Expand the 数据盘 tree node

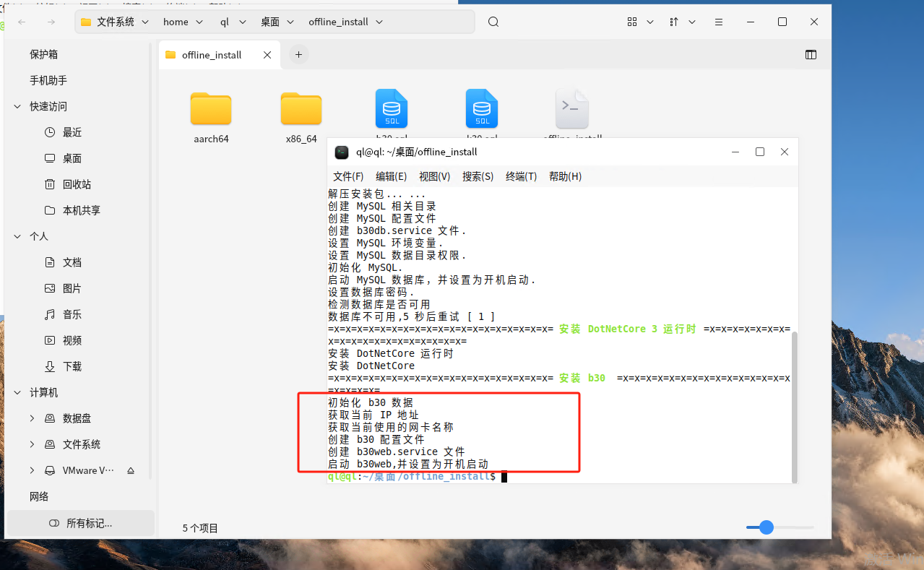(32, 418)
